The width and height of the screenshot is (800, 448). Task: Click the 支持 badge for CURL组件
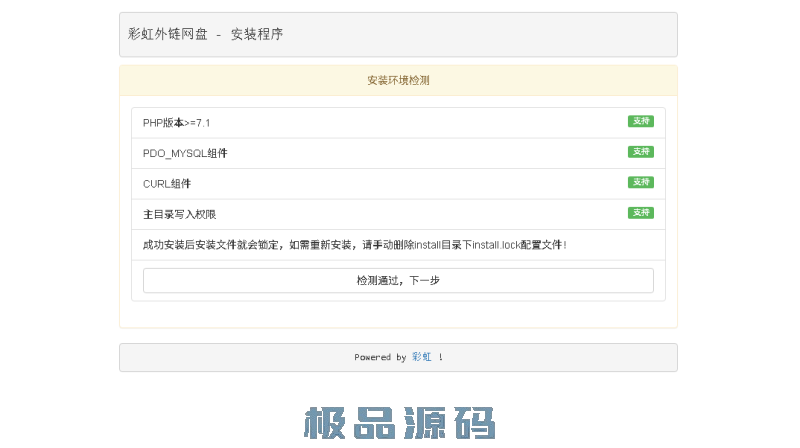pos(640,183)
